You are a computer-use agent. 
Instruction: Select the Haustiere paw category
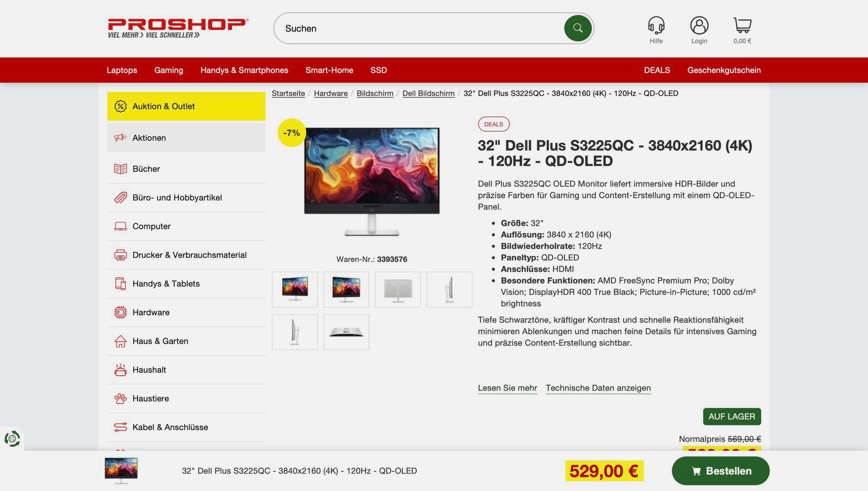coord(186,398)
